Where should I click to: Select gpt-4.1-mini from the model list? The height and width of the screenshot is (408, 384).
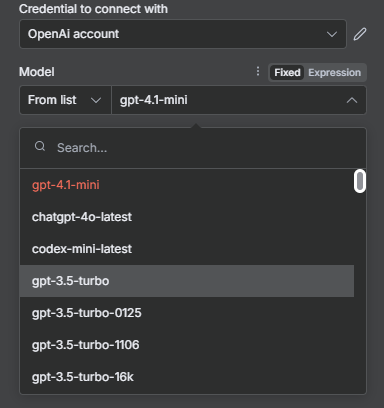click(187, 185)
